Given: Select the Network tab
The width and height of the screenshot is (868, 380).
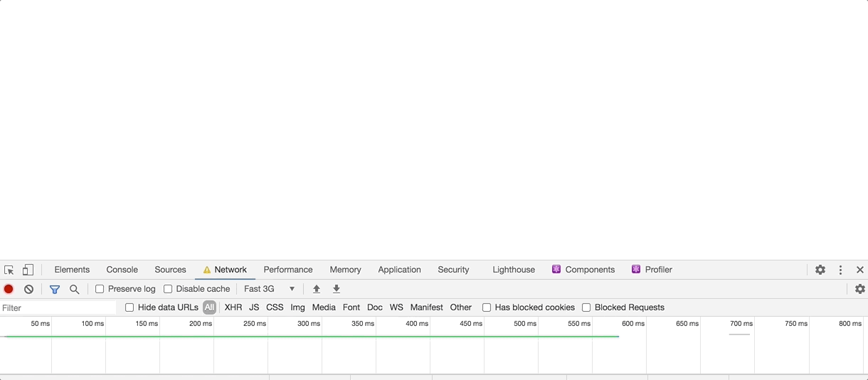Looking at the screenshot, I should (225, 270).
